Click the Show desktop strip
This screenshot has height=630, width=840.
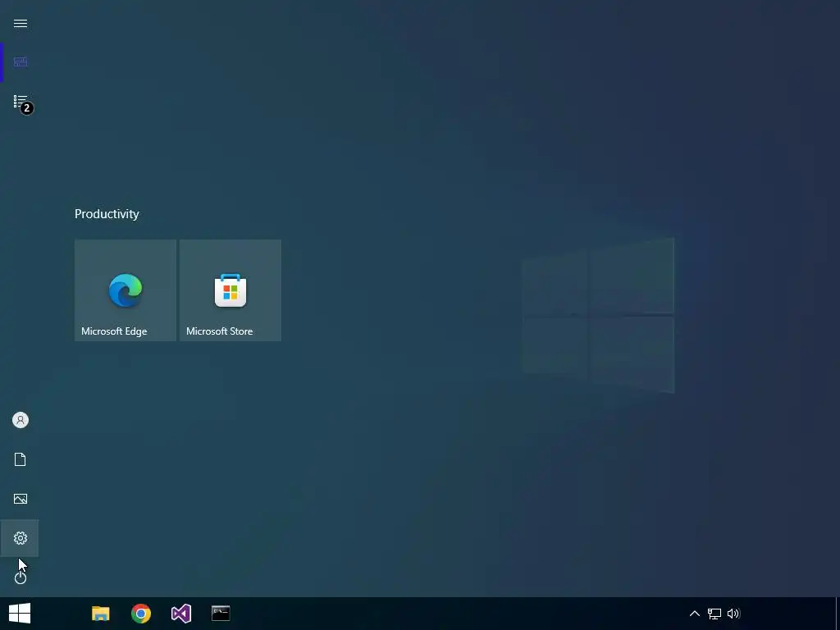tap(838, 614)
